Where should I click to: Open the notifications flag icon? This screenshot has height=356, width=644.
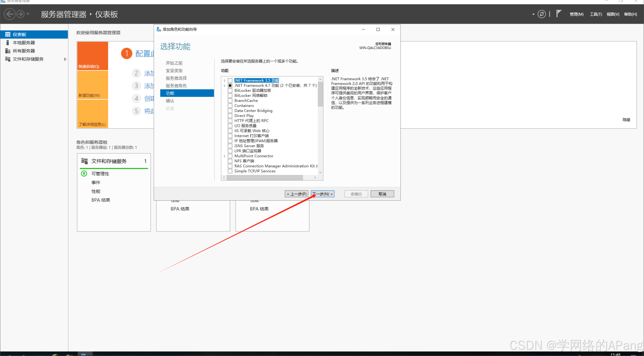[x=558, y=14]
